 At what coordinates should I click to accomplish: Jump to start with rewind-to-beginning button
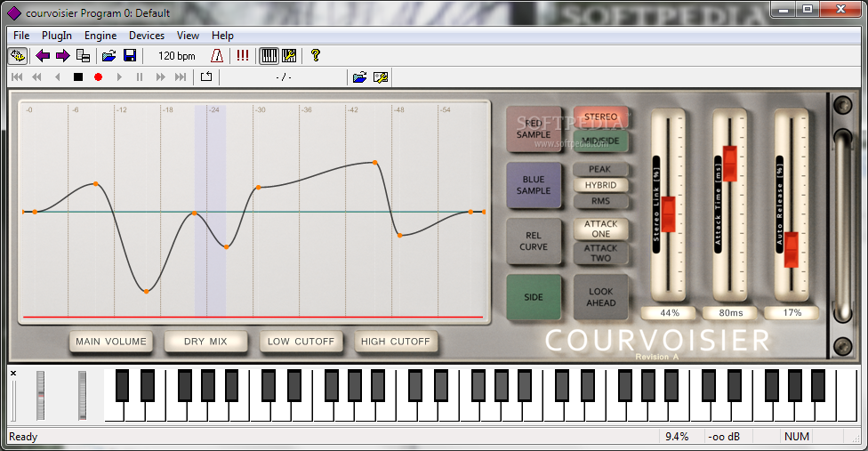point(17,77)
